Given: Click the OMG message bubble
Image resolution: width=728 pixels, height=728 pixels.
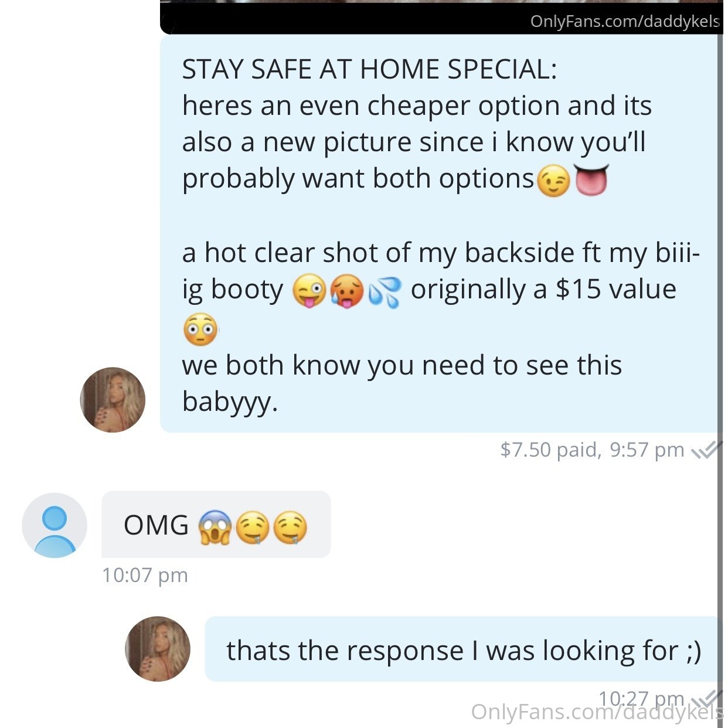Looking at the screenshot, I should click(216, 525).
